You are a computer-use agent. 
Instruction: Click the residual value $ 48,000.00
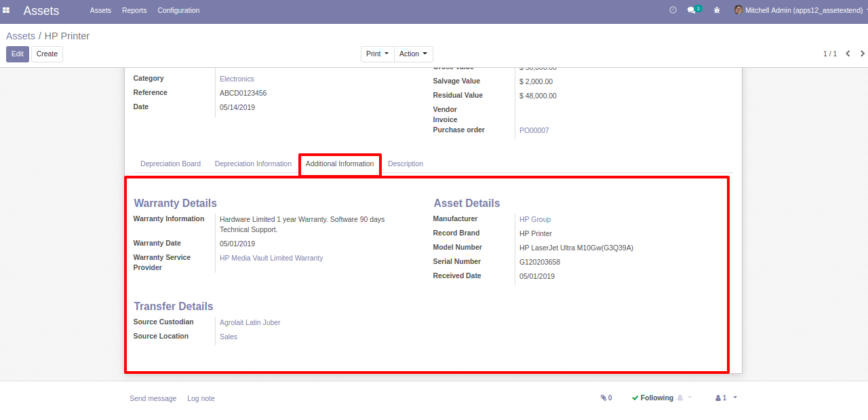[538, 96]
